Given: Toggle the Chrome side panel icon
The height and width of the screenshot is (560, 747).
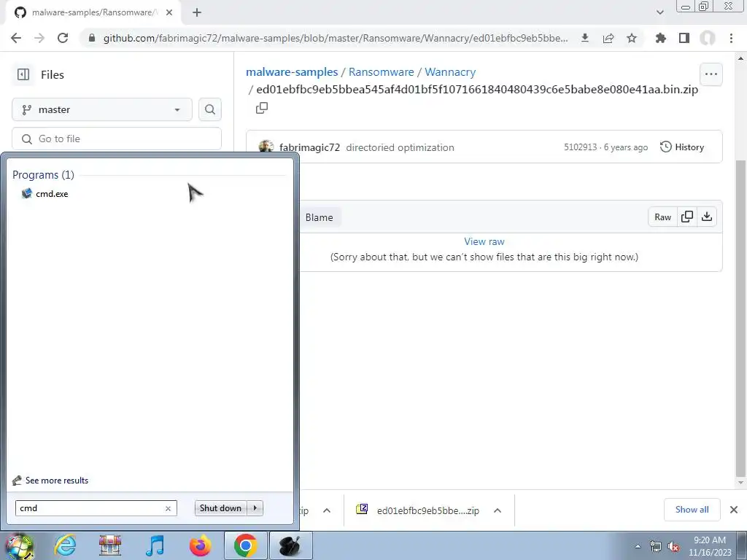Looking at the screenshot, I should (x=684, y=38).
